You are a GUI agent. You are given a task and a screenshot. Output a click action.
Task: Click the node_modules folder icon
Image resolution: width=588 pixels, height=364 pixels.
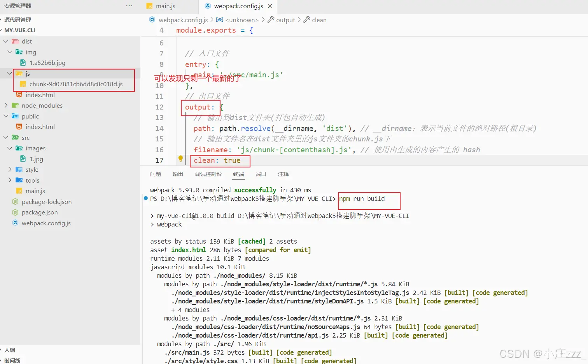pyautogui.click(x=15, y=105)
